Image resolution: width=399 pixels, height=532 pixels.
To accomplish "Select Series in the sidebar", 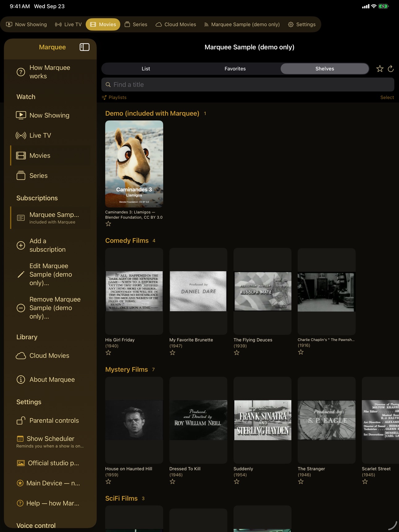I will (x=49, y=176).
